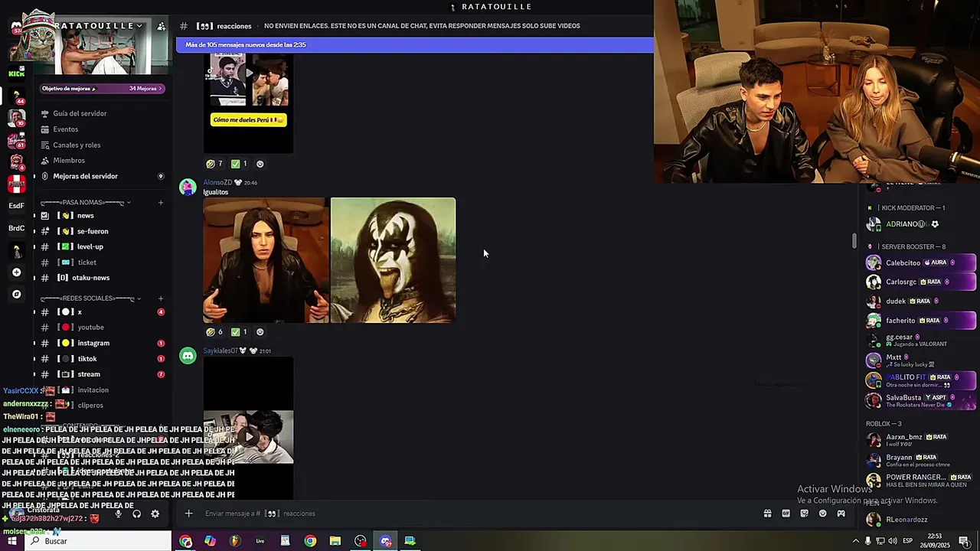Screen dimensions: 980x551
Task: Toggle the microphone mute in user panel
Action: tap(118, 514)
